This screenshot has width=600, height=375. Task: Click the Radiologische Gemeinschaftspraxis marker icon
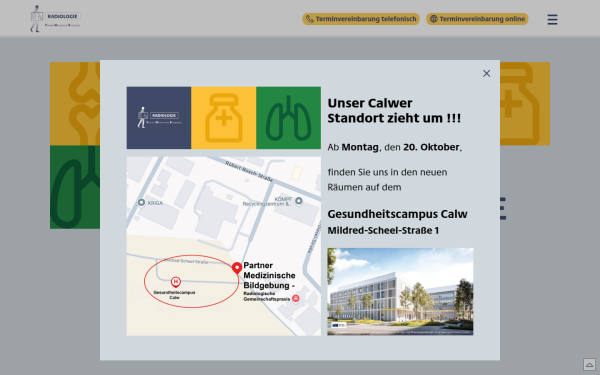tap(295, 298)
